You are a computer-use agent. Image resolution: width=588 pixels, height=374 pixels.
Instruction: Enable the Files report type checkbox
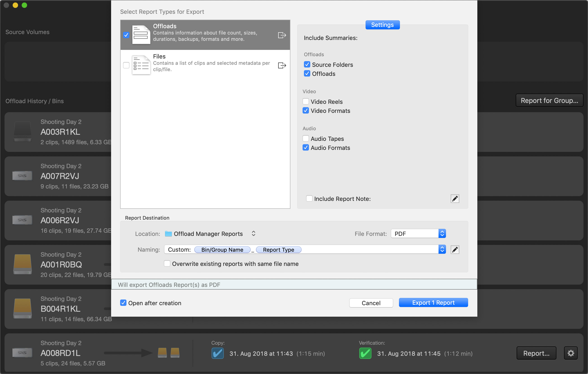click(x=126, y=65)
